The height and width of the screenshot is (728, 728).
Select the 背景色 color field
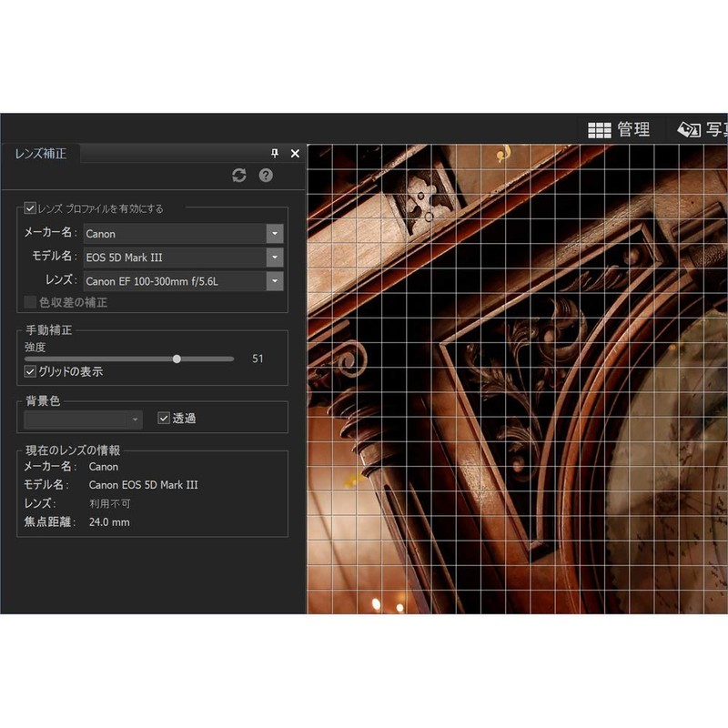tap(77, 420)
